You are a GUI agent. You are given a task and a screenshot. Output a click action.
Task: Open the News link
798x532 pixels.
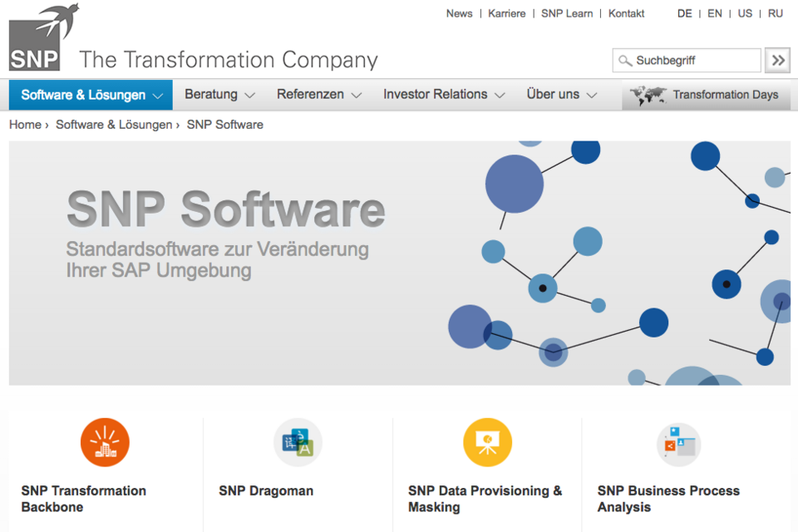pos(459,14)
